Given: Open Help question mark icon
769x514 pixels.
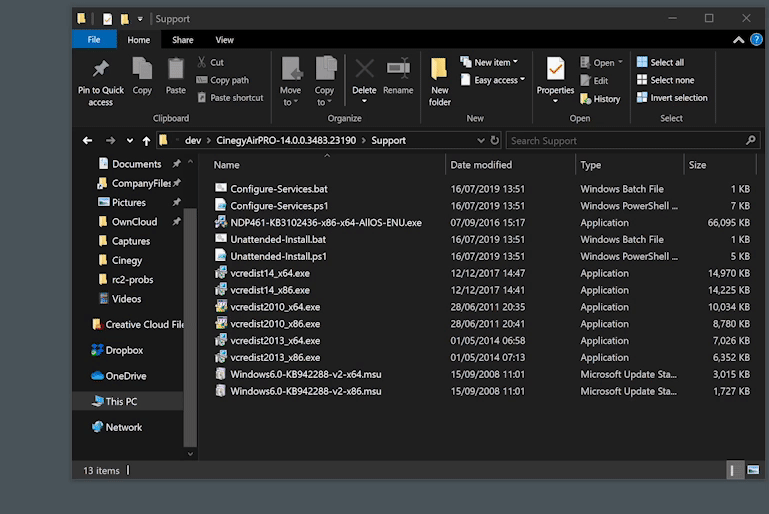Looking at the screenshot, I should [x=756, y=39].
